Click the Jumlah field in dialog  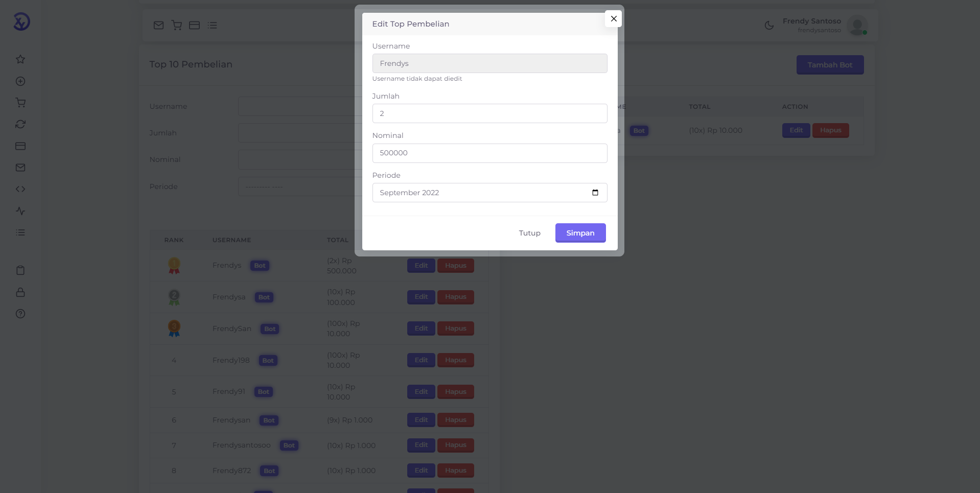click(489, 113)
